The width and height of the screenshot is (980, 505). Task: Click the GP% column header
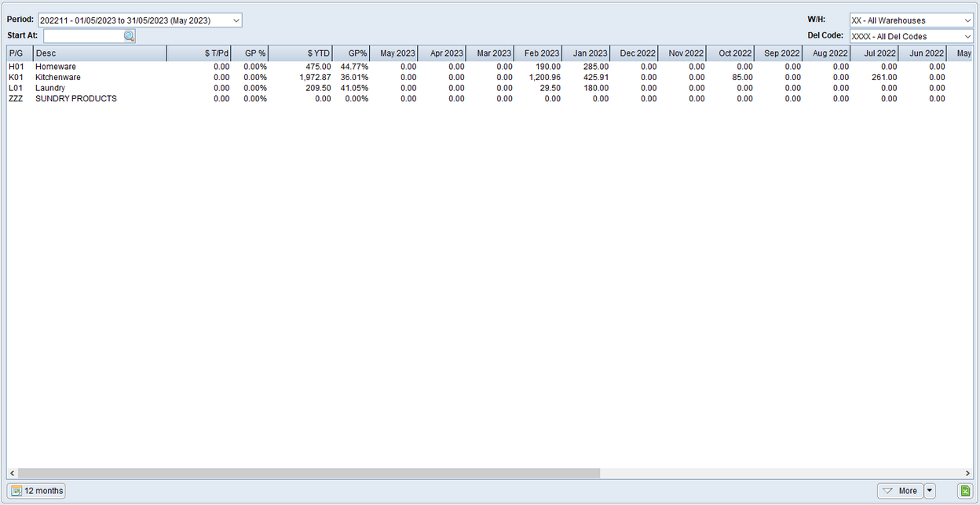352,53
